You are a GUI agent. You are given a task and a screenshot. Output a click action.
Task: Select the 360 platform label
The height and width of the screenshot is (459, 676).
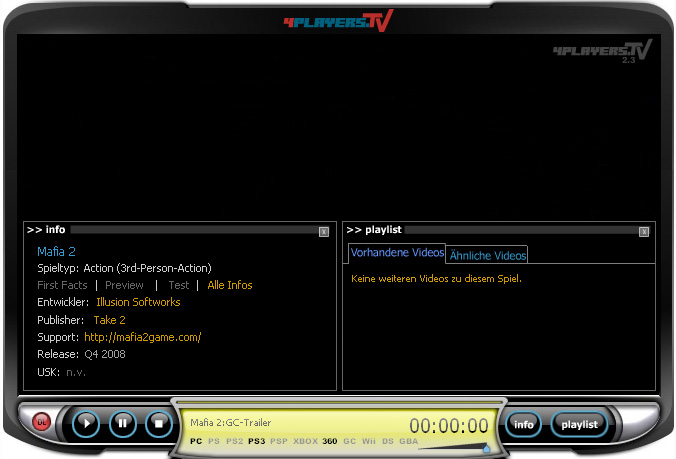coord(330,441)
